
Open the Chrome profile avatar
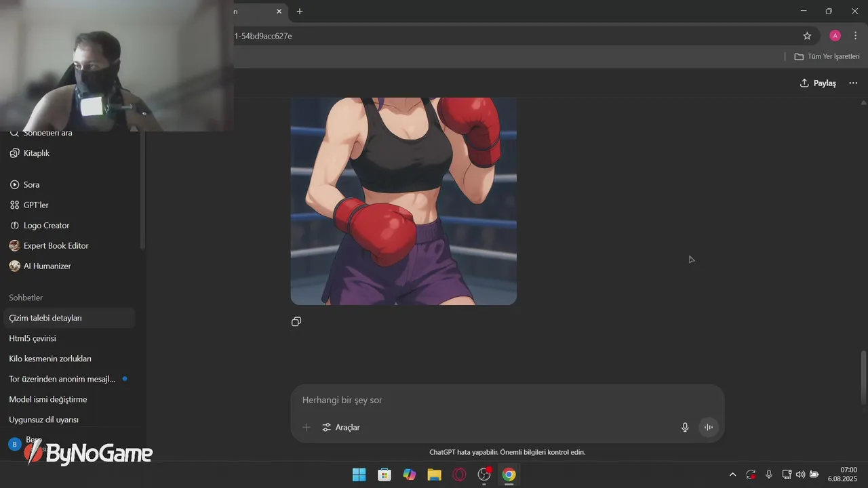(x=835, y=36)
